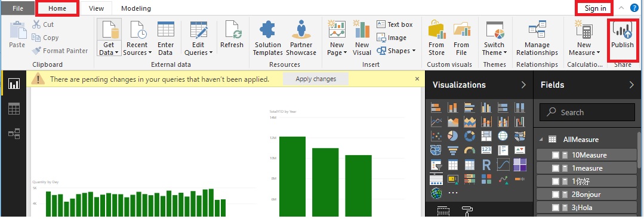644x219 pixels.
Task: Select the Donut chart visualization
Action: [470, 135]
